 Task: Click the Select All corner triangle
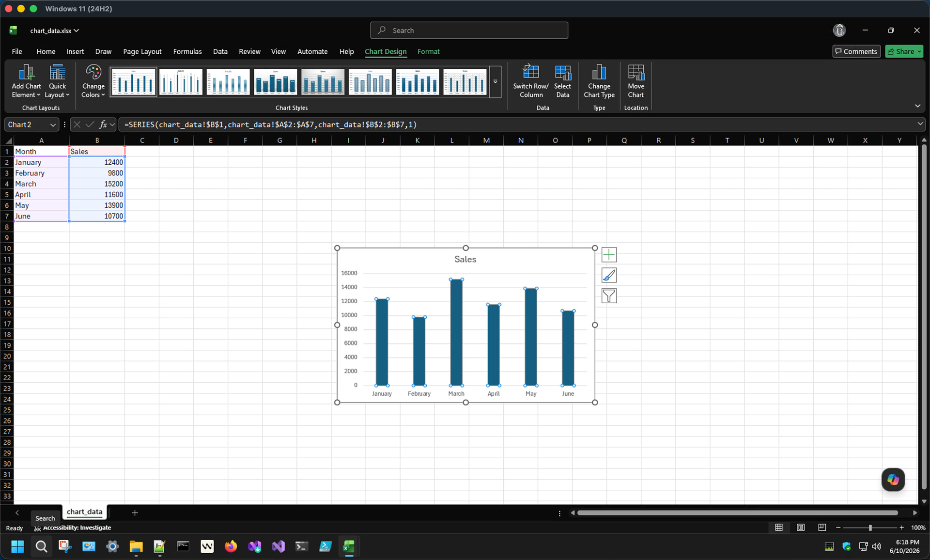click(x=7, y=140)
